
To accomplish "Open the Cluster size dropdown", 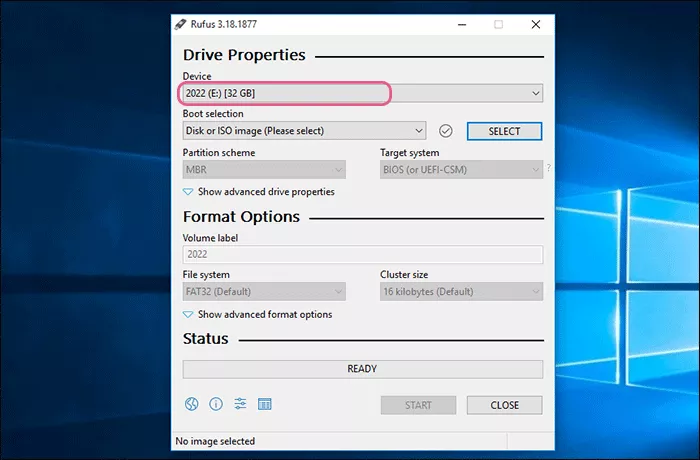I will click(x=461, y=292).
